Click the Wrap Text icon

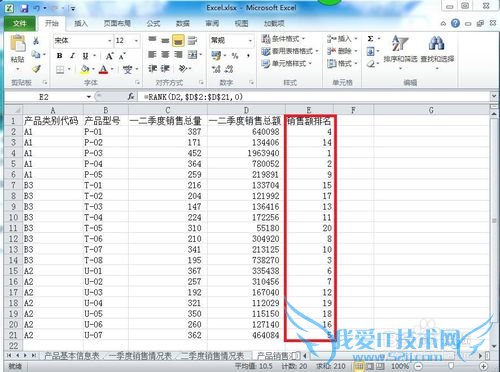coord(192,40)
